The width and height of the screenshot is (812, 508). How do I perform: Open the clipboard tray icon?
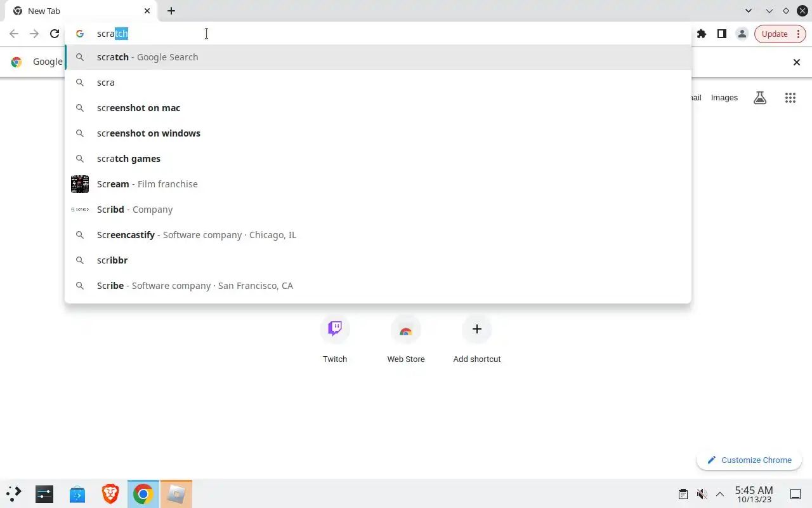click(x=683, y=494)
